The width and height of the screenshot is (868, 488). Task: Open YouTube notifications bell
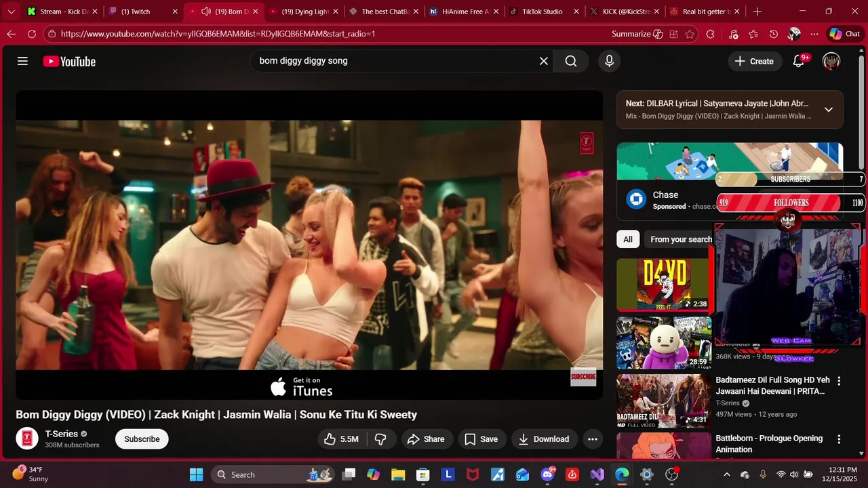coord(799,61)
